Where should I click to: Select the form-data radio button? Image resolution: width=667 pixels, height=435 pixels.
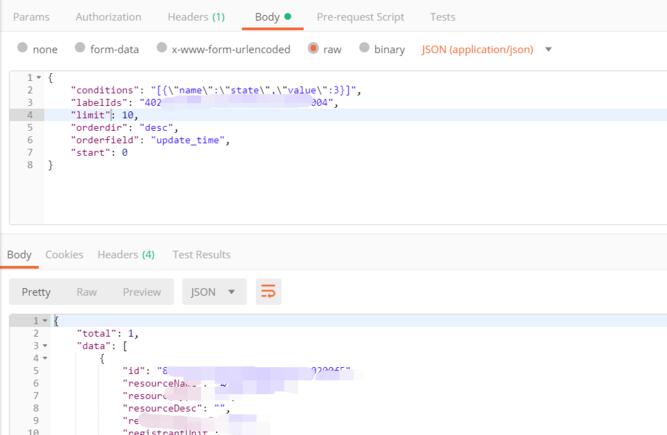(x=80, y=49)
